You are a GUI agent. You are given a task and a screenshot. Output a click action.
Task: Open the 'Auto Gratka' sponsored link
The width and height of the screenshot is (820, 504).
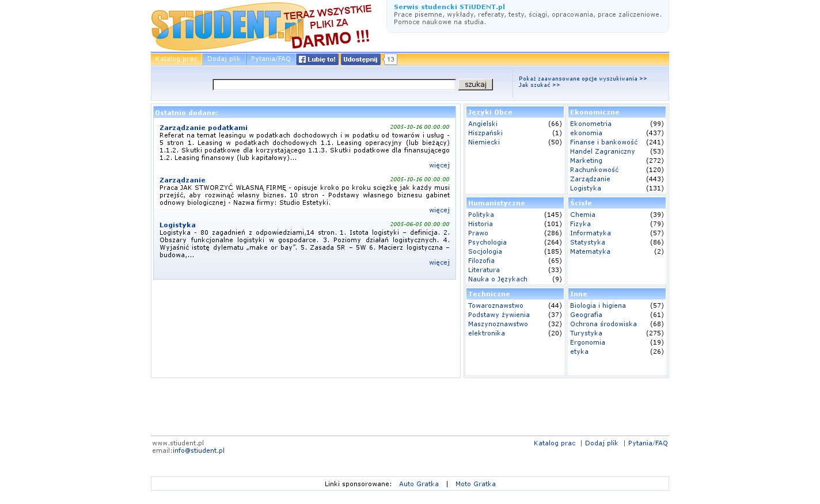tap(419, 484)
